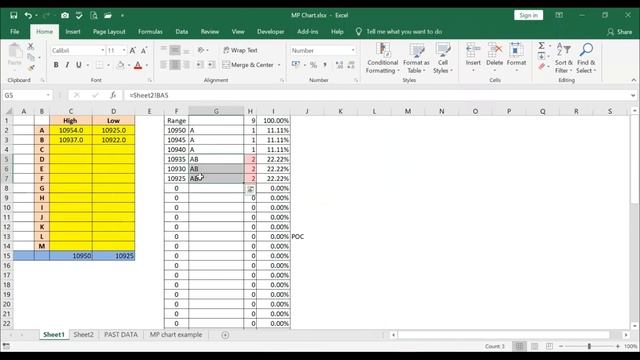Save the workbook from quick access toolbar
Image resolution: width=640 pixels, height=360 pixels.
(x=13, y=16)
